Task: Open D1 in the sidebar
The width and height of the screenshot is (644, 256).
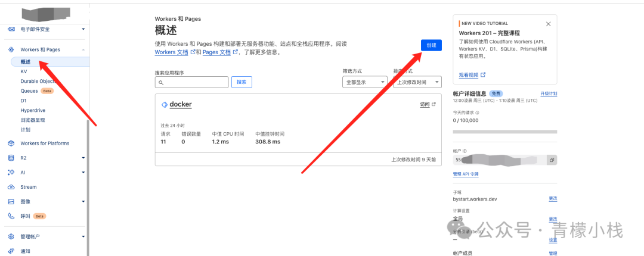Action: point(23,101)
